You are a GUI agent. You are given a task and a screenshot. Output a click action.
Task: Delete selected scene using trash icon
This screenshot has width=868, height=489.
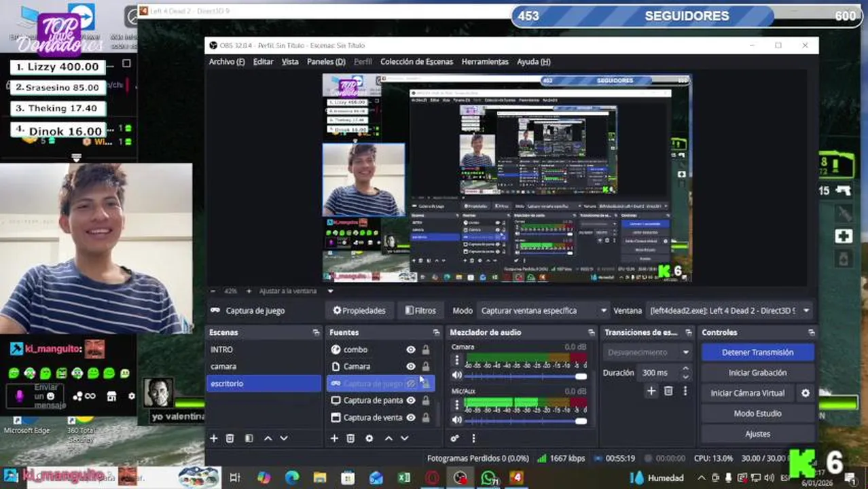click(x=230, y=439)
